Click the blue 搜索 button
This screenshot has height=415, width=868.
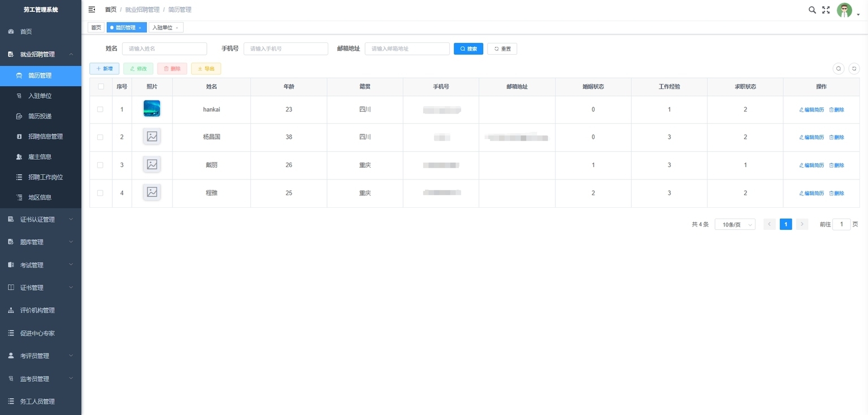pos(468,49)
